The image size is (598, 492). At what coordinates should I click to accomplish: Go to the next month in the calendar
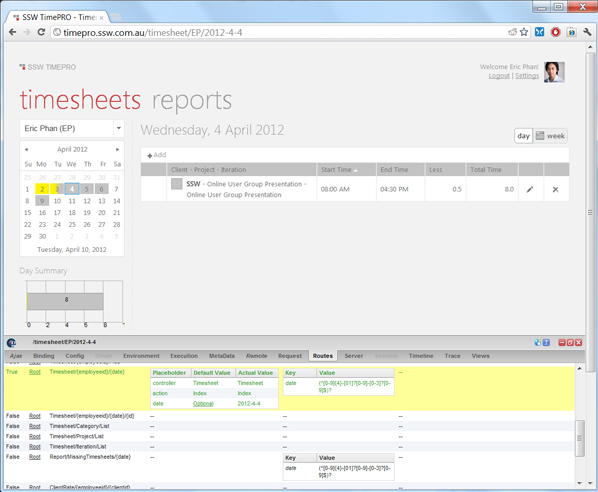click(117, 150)
